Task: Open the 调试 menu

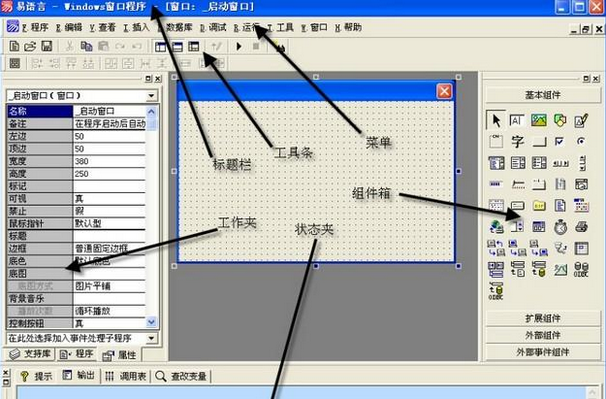Action: pyautogui.click(x=213, y=27)
